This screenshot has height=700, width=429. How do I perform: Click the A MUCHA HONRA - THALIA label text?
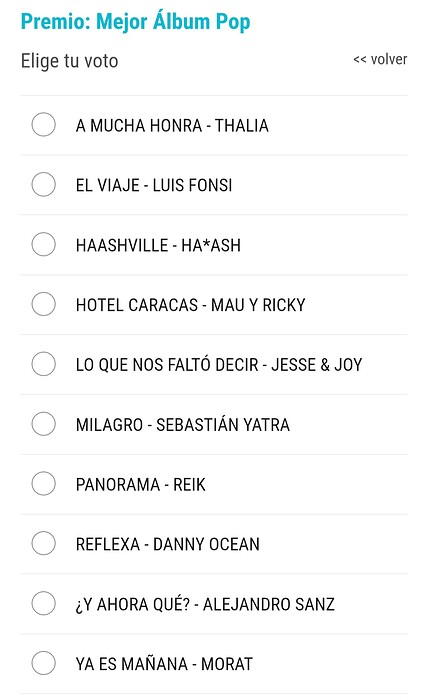click(x=172, y=125)
